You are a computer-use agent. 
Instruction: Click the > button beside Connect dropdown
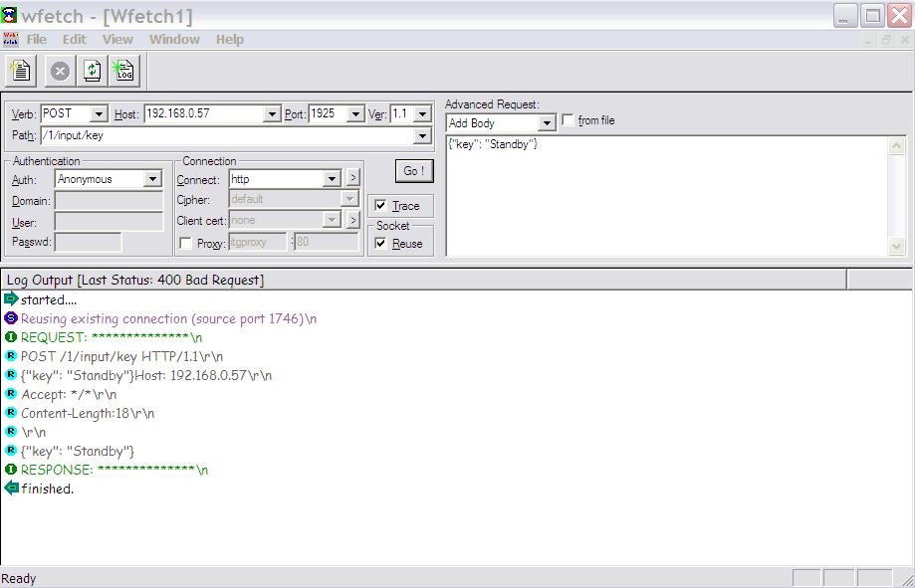click(x=353, y=177)
